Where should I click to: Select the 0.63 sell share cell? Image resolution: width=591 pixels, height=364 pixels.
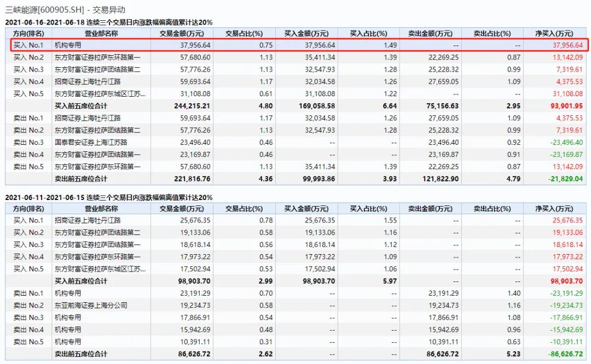514,342
